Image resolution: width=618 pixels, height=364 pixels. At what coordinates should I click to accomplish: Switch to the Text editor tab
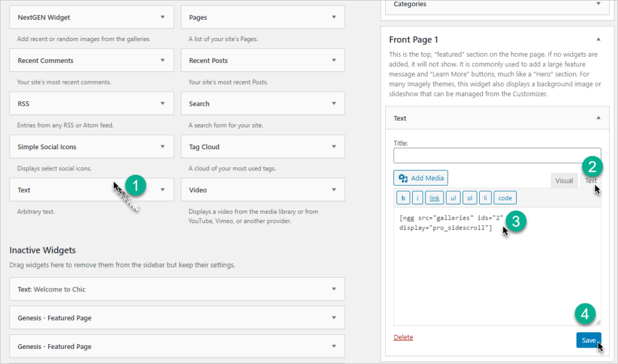coord(590,180)
